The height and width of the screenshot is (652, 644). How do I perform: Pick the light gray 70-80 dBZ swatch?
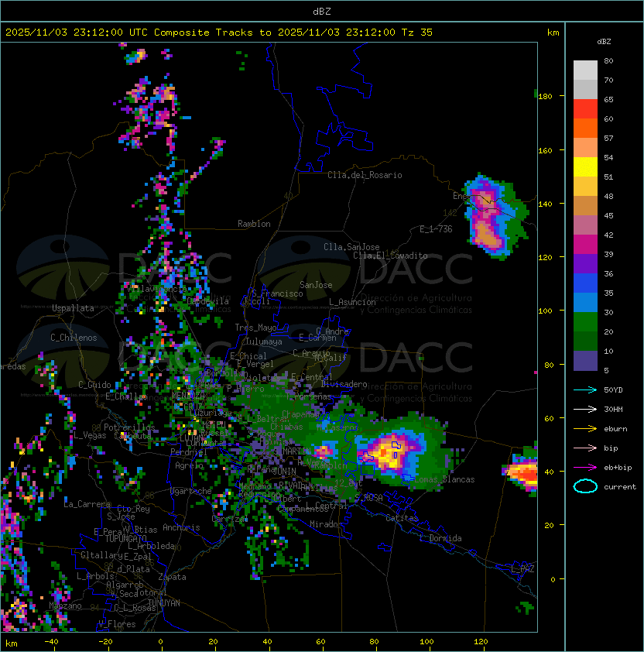click(x=585, y=70)
